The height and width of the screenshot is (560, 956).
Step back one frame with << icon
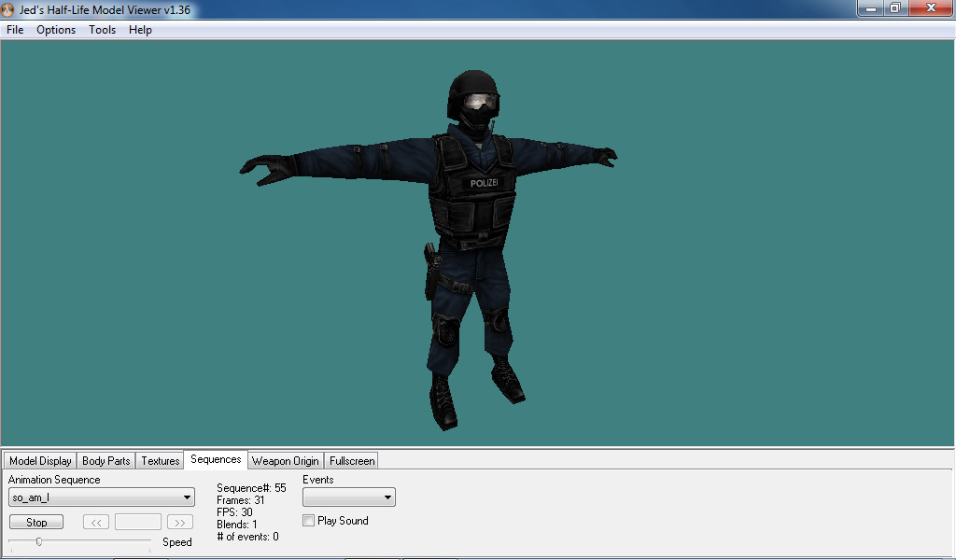(x=94, y=522)
